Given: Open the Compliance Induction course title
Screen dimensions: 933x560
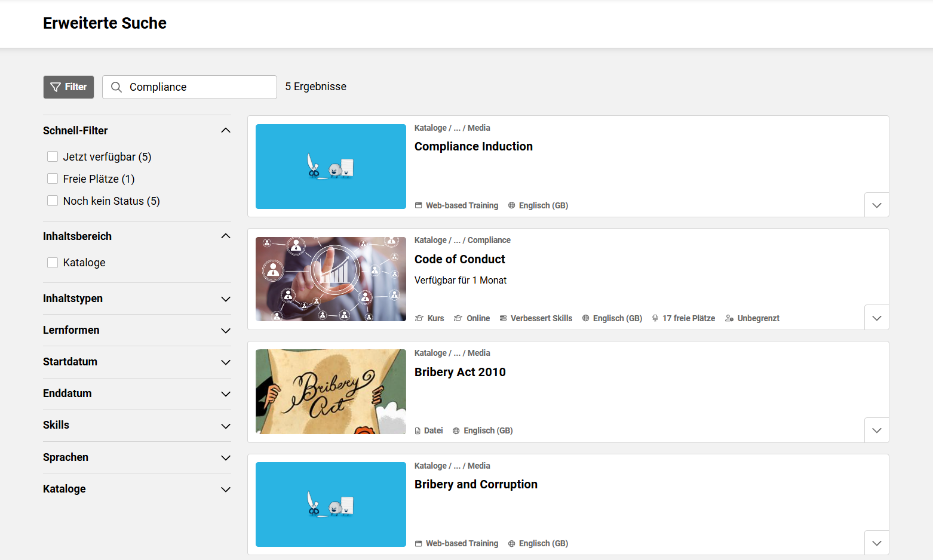Looking at the screenshot, I should [x=473, y=146].
